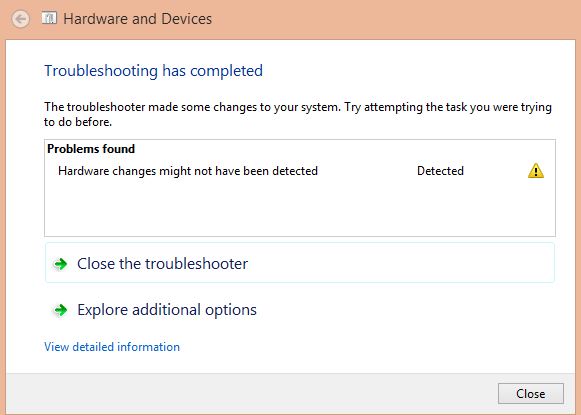Click the yellow warning triangle icon
This screenshot has height=415, width=581.
click(535, 171)
